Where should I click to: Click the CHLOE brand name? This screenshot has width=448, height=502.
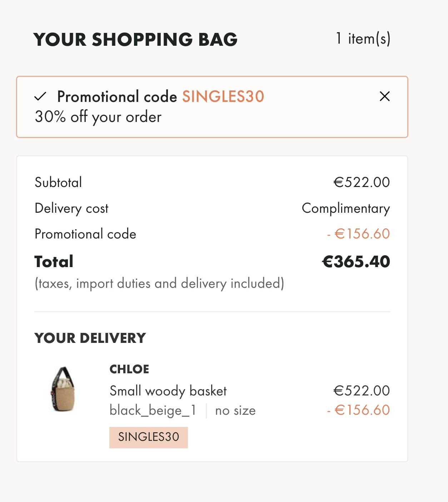[129, 369]
